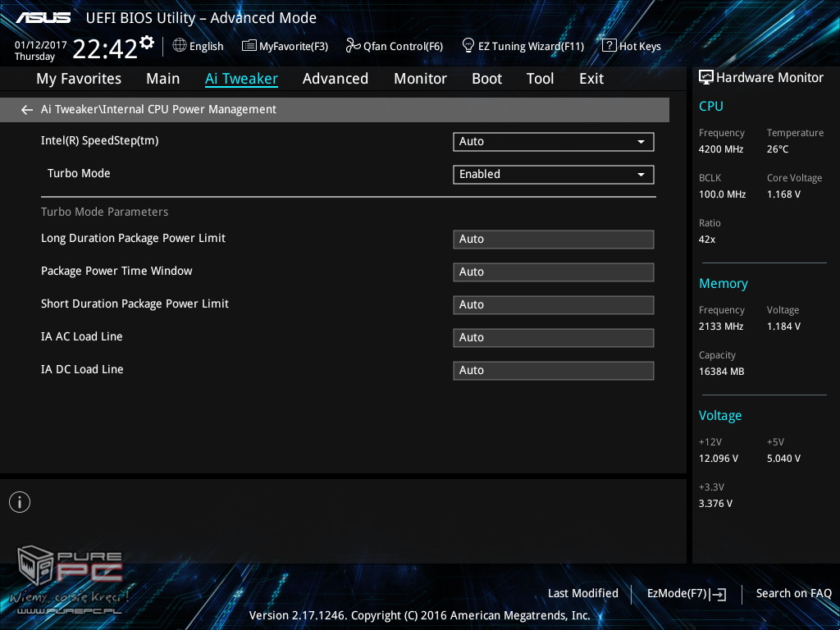The width and height of the screenshot is (840, 630).
Task: Click the settings gear next to the clock
Action: click(147, 42)
